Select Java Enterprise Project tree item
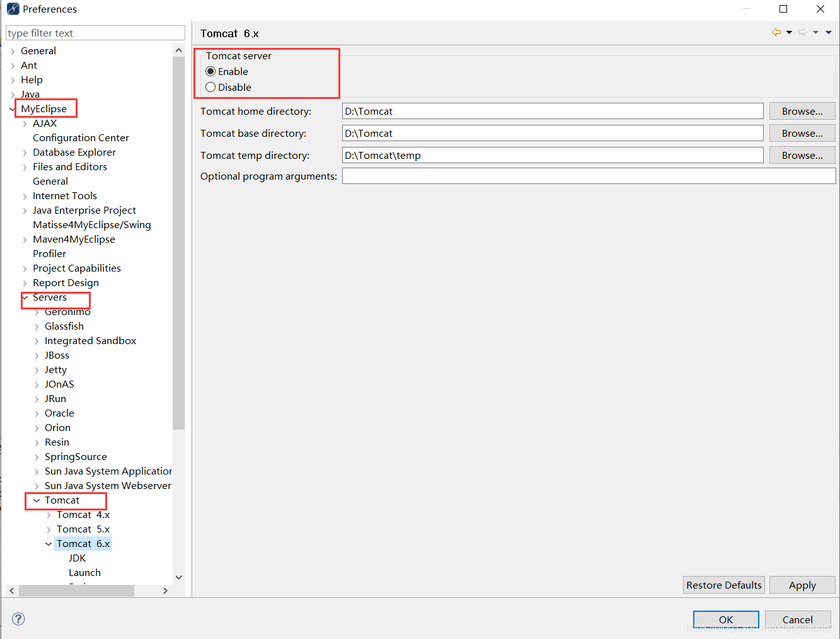The width and height of the screenshot is (840, 639). click(x=84, y=210)
